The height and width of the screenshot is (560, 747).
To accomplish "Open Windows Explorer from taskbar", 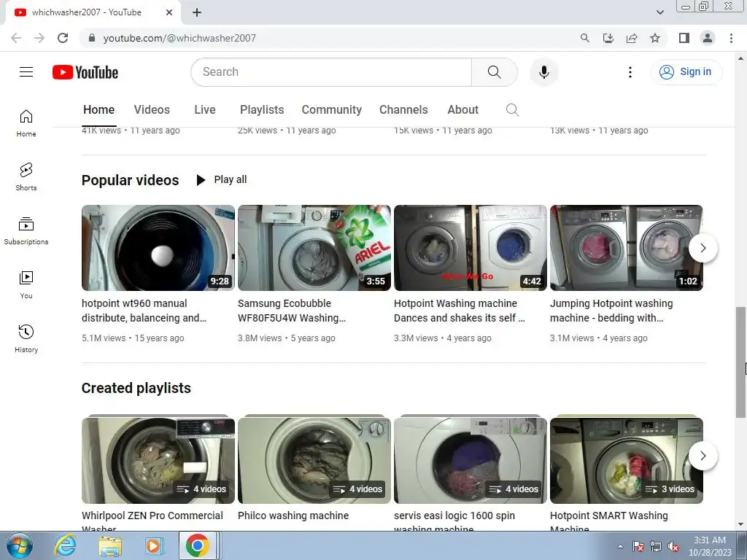I will point(110,545).
